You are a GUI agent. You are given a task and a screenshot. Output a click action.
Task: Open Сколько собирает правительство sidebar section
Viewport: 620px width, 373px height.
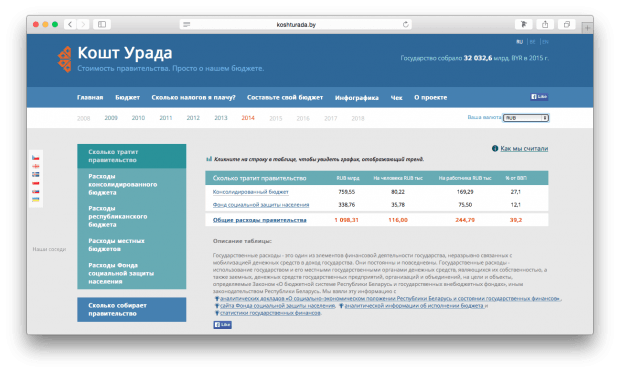132,309
